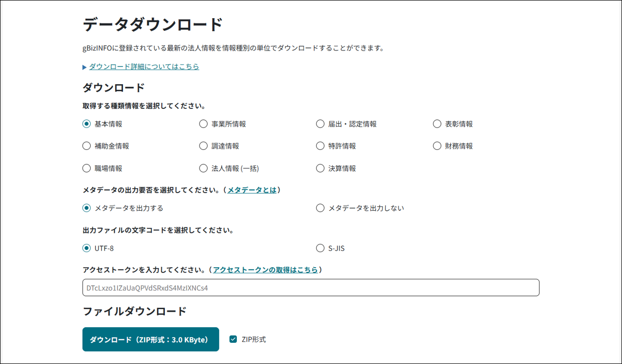
Task: Choose 表彰情報 as the data type
Action: (437, 123)
